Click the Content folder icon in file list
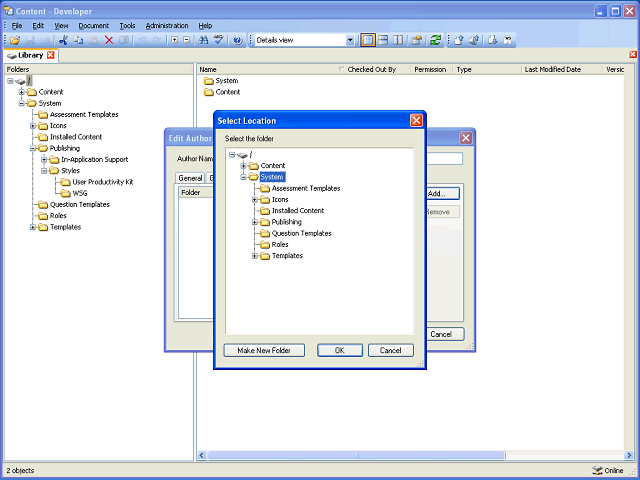This screenshot has height=480, width=640. point(209,92)
